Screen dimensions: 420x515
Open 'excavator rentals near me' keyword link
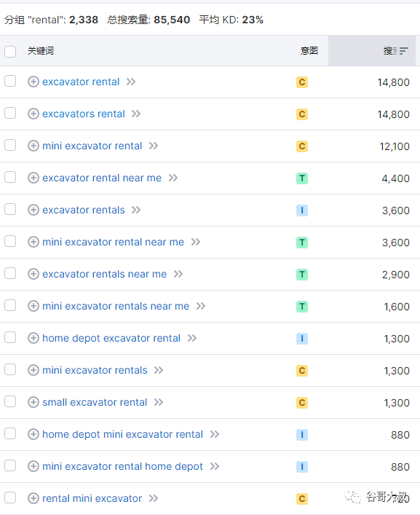coord(104,274)
